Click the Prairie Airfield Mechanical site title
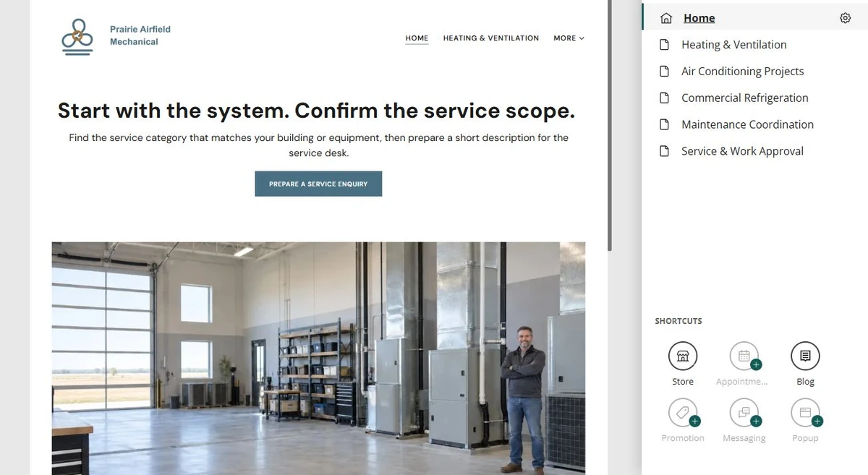868x475 pixels. click(140, 35)
